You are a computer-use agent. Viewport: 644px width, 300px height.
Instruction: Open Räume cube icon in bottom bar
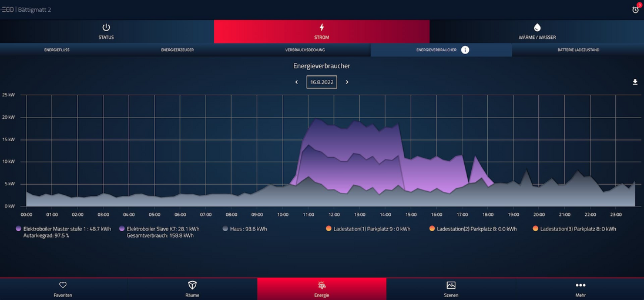tap(192, 285)
